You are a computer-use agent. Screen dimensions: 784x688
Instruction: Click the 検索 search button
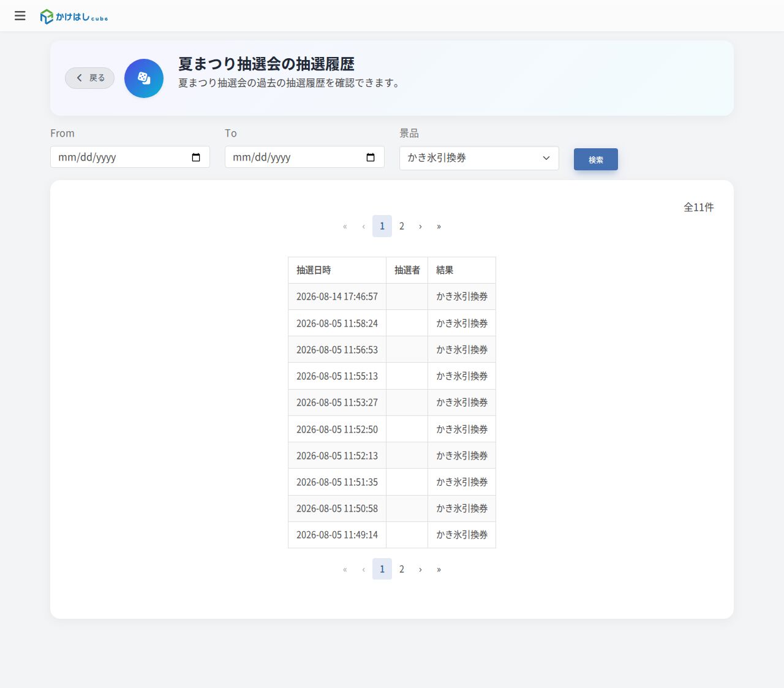(596, 159)
